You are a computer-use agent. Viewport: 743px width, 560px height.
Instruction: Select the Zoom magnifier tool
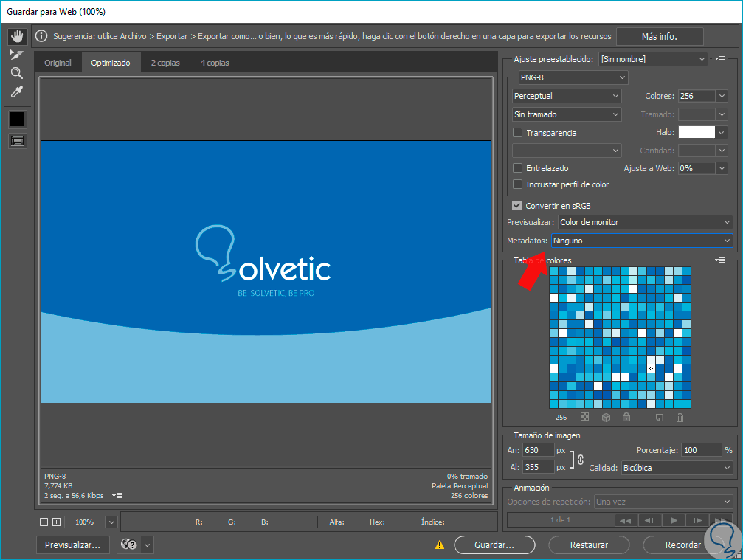16,73
